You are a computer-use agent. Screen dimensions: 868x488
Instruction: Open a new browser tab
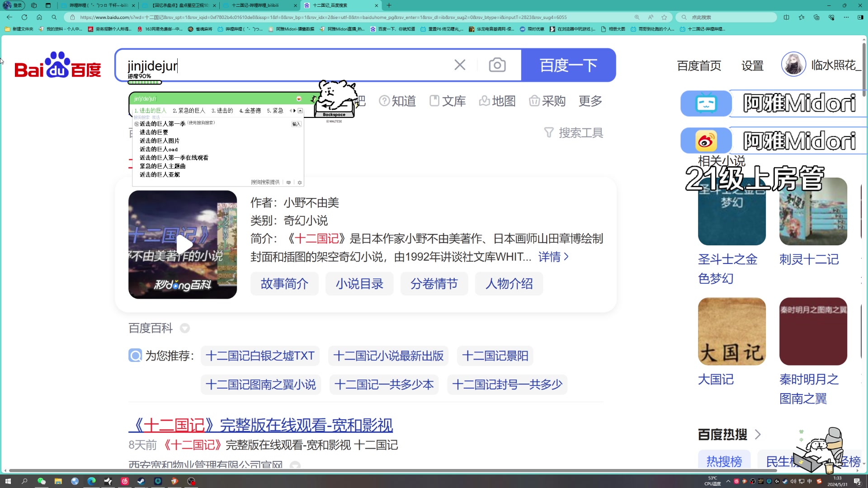(x=389, y=5)
